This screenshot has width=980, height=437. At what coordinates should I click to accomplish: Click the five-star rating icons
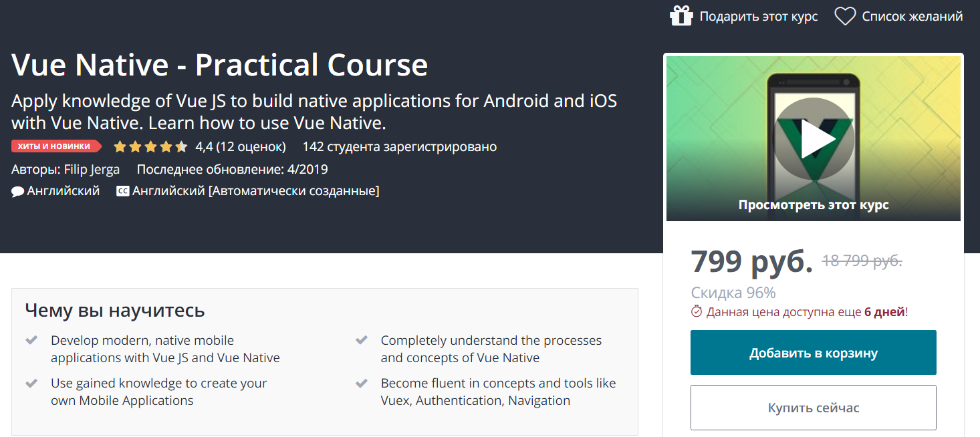150,146
